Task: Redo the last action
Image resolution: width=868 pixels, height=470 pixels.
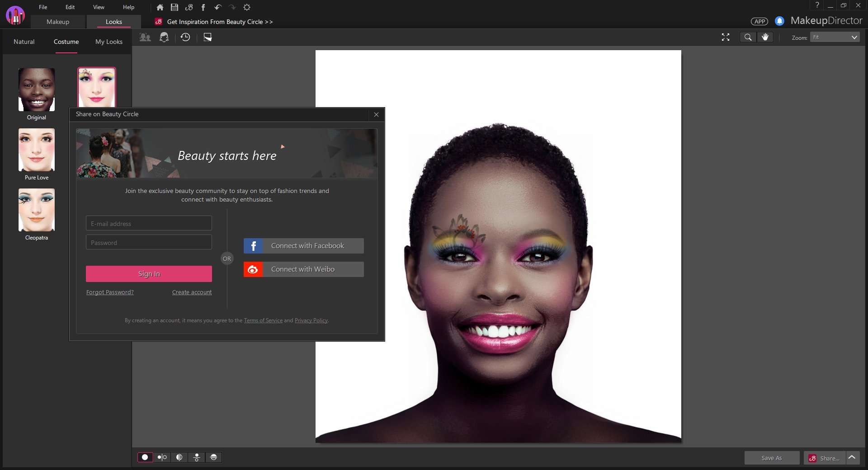Action: 232,7
